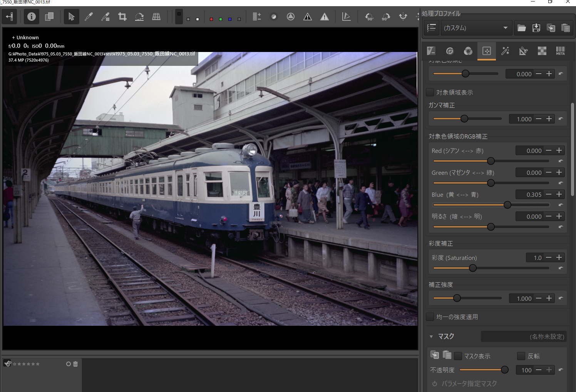The image size is (576, 392).
Task: Select the perspective correction grid tool
Action: pyautogui.click(x=156, y=17)
